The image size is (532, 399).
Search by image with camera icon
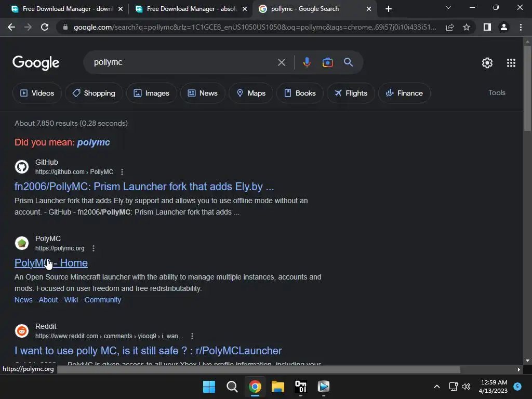pos(328,62)
